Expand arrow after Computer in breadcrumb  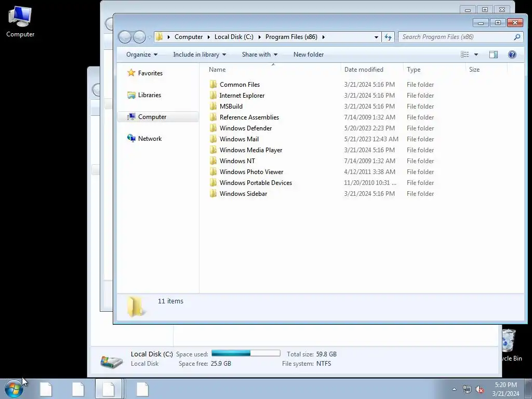208,37
